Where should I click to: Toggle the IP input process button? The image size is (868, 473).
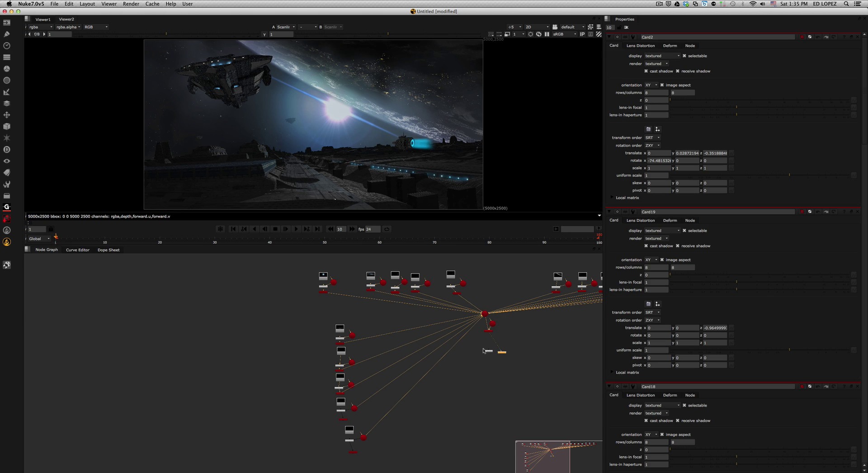click(582, 34)
